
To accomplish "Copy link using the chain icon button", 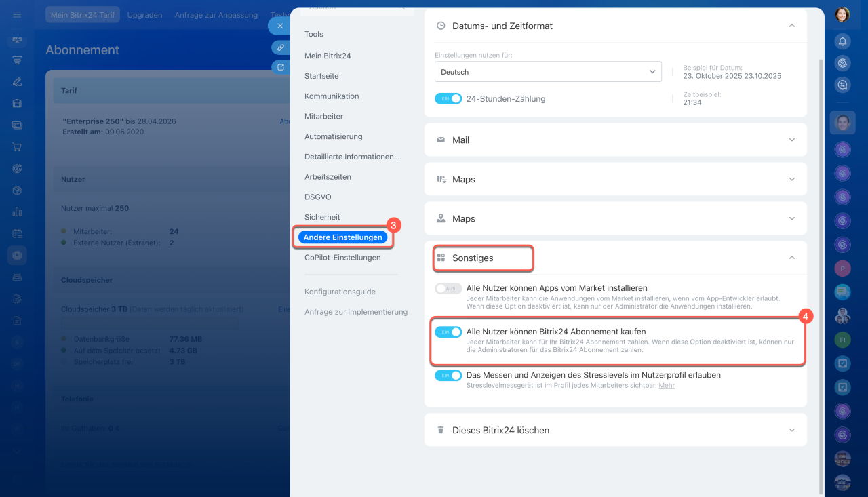I will click(x=280, y=47).
